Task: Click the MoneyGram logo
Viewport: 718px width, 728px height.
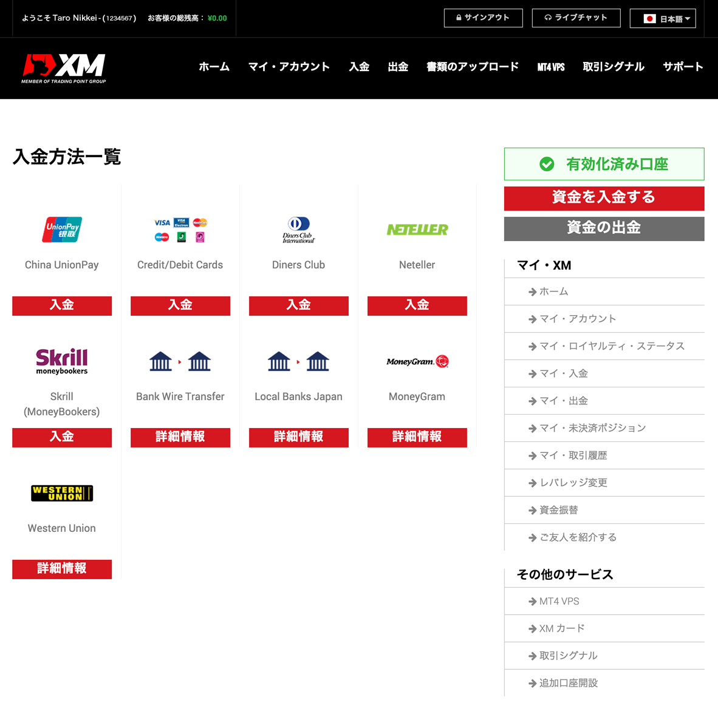Action: [x=417, y=361]
